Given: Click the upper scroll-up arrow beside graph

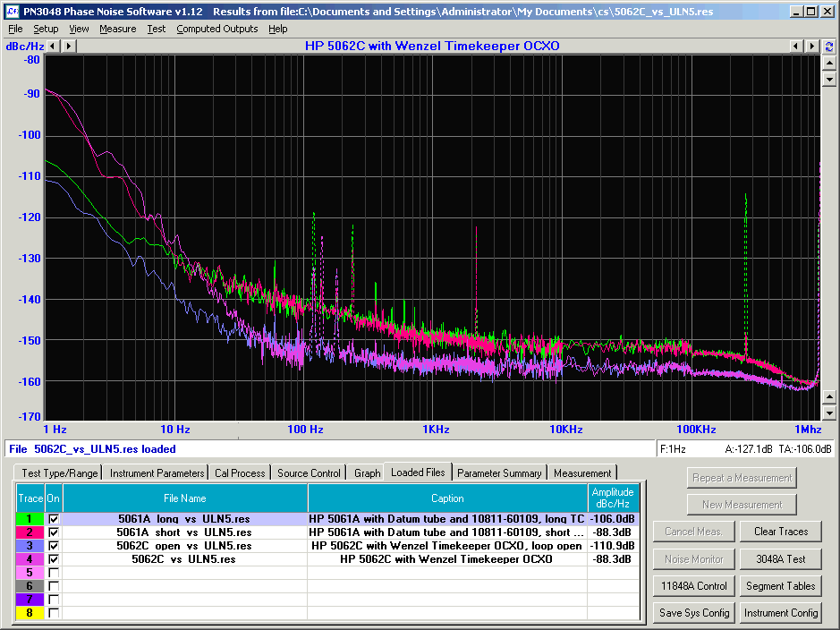Looking at the screenshot, I should (829, 64).
